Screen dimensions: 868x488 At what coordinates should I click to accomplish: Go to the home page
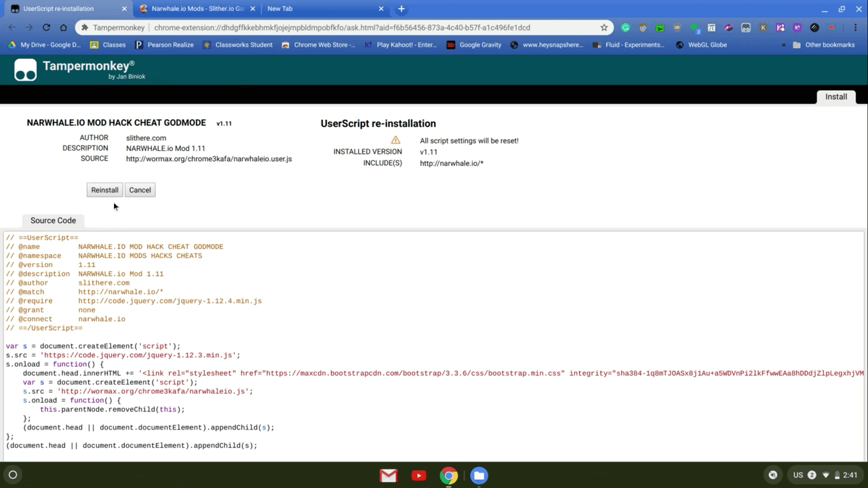(63, 28)
